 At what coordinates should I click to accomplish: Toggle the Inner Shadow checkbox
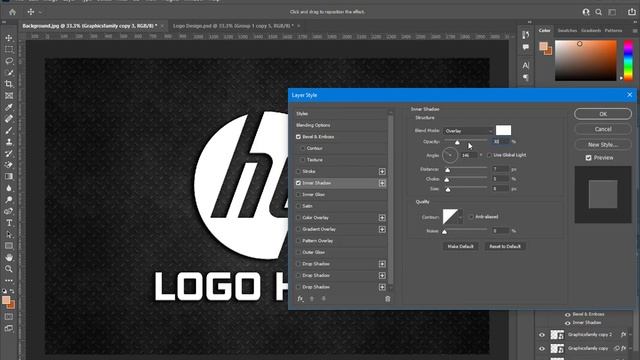[298, 183]
